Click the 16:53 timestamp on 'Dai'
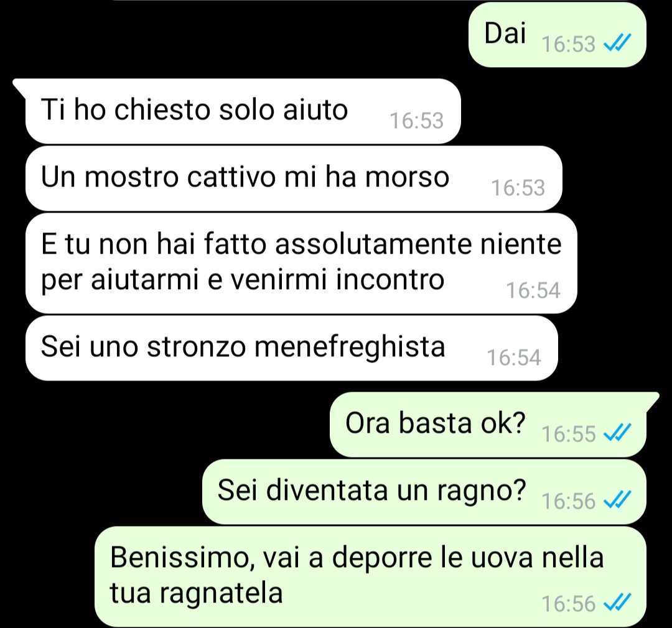 (x=568, y=44)
